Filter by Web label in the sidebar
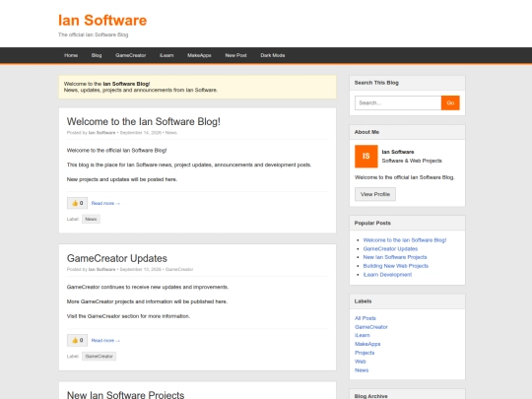Image resolution: width=532 pixels, height=399 pixels. [x=361, y=362]
